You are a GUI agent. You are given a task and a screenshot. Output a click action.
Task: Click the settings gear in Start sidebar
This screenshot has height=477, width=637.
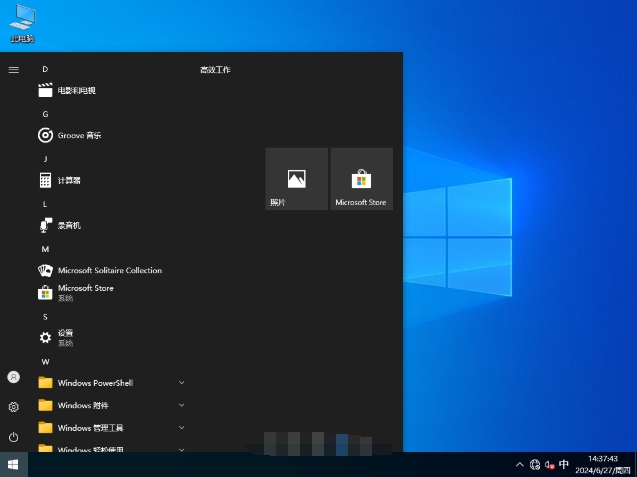(x=13, y=407)
